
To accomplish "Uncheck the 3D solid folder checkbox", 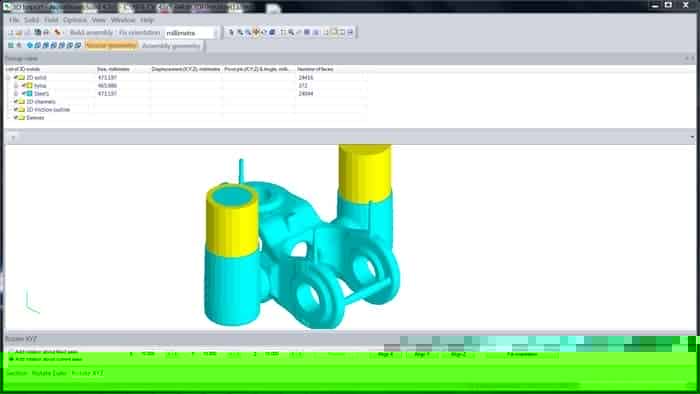I will pyautogui.click(x=16, y=78).
